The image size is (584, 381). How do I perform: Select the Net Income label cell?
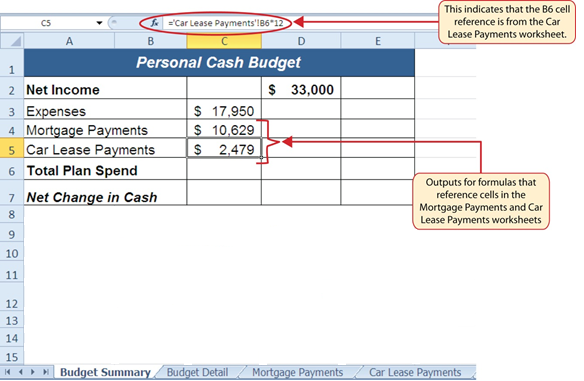105,88
